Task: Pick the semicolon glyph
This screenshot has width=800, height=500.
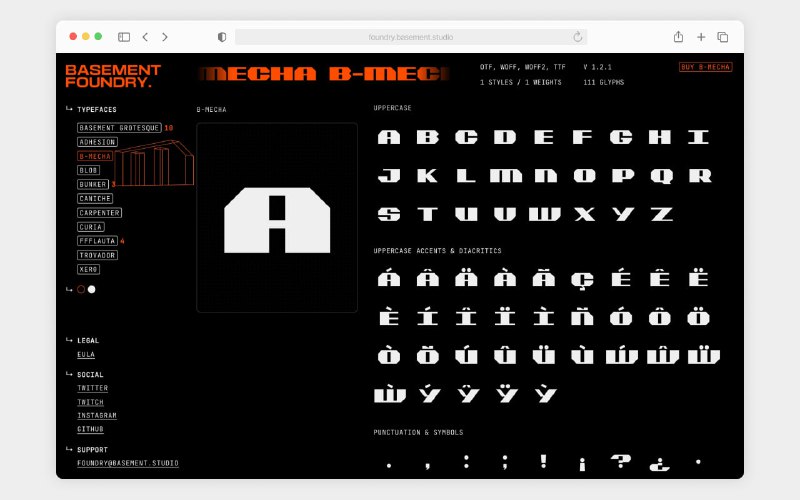Action: (x=505, y=462)
